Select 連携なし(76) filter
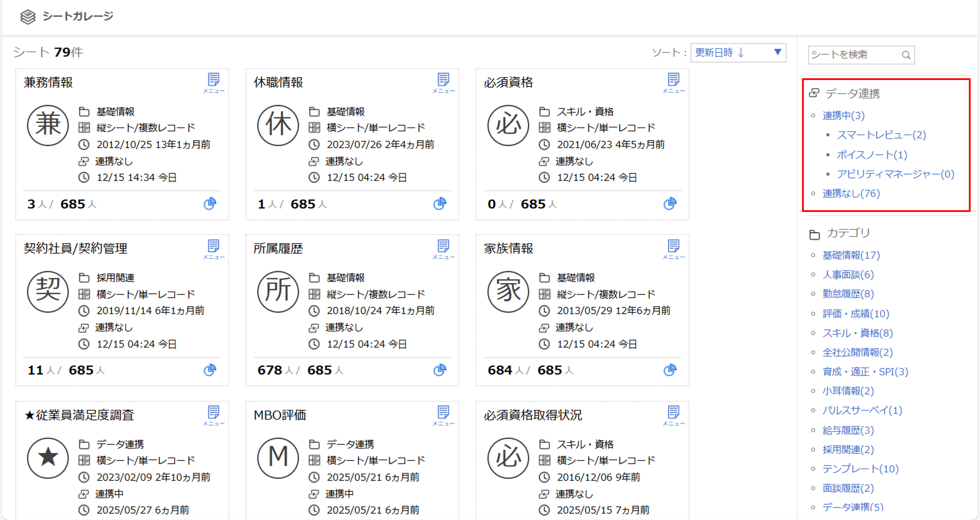 click(x=851, y=193)
